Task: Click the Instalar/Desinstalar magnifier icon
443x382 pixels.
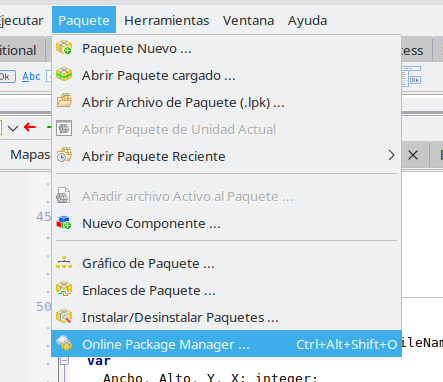Action: coord(64,316)
